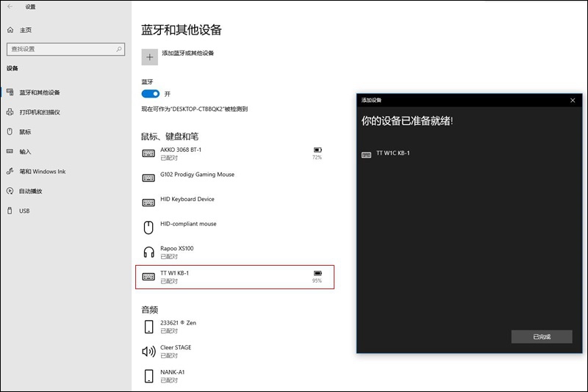Screen dimensions: 588x392
Task: Close the Add device dialog
Action: (x=573, y=101)
